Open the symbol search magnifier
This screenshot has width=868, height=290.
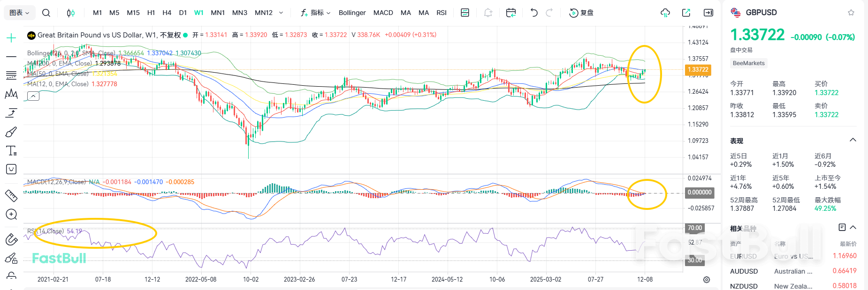(x=46, y=13)
